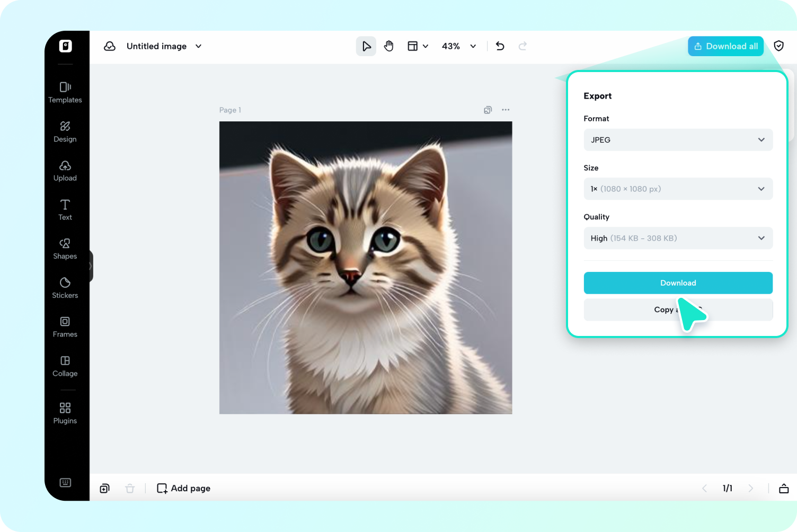Select the Text tool
Viewport: 797px width, 532px height.
[65, 210]
